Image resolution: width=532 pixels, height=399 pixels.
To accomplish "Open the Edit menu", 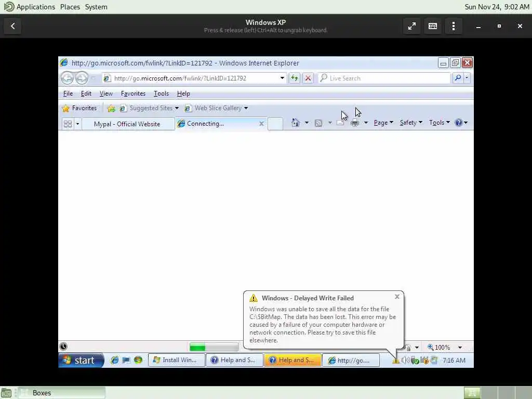I will click(x=86, y=94).
